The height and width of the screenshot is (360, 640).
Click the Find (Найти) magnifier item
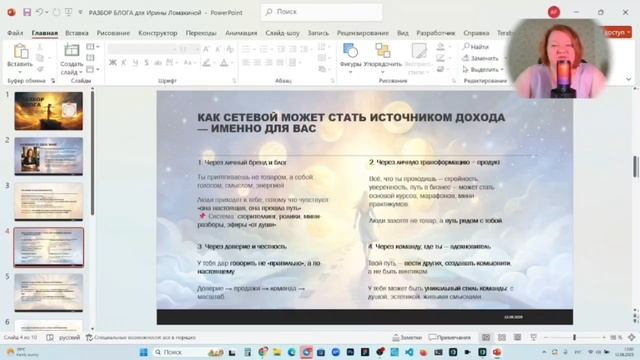tap(476, 47)
